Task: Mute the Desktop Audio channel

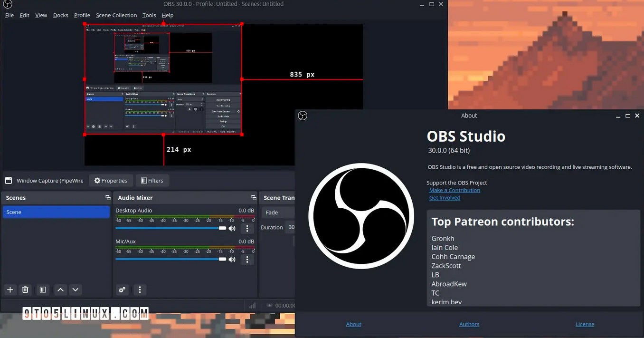Action: 232,228
